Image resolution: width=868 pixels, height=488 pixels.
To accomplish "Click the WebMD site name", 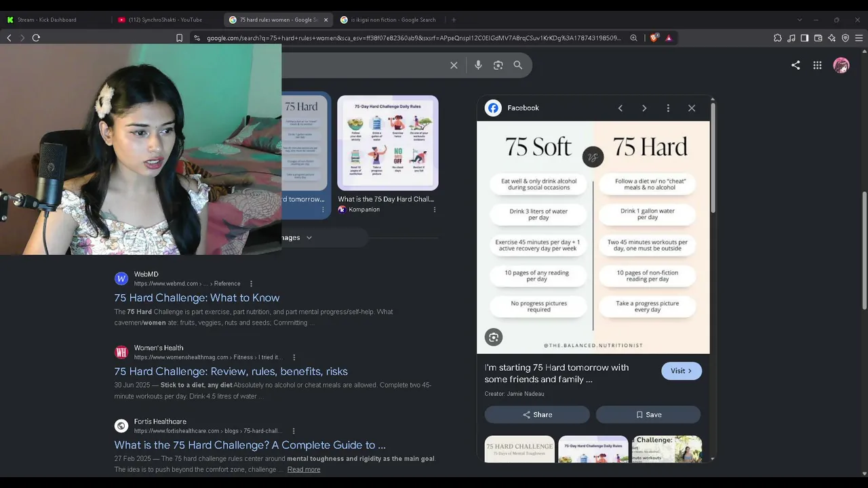I will 146,274.
